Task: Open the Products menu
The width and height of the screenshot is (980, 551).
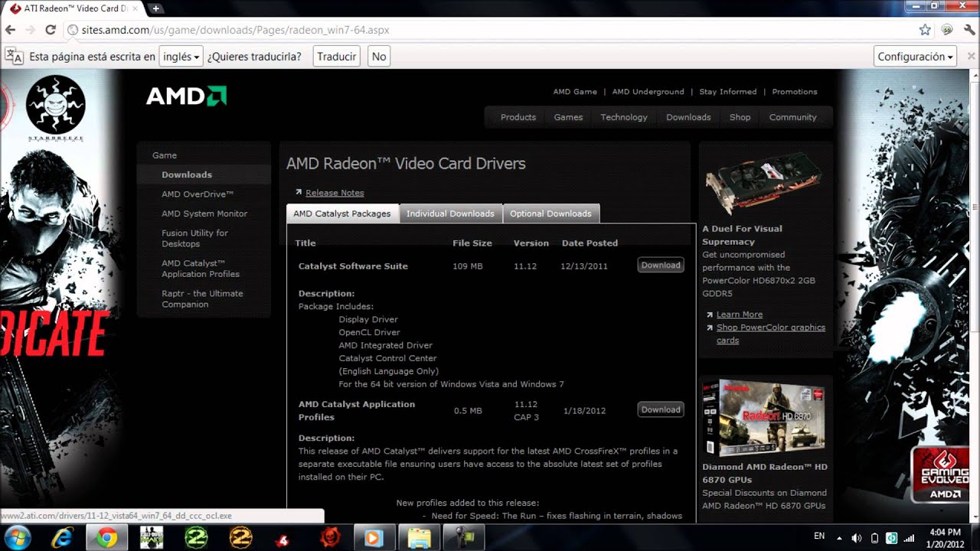Action: tap(518, 117)
